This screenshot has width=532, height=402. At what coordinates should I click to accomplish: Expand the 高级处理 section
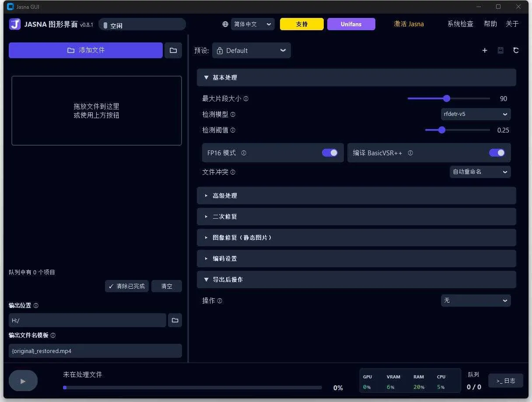click(x=357, y=196)
